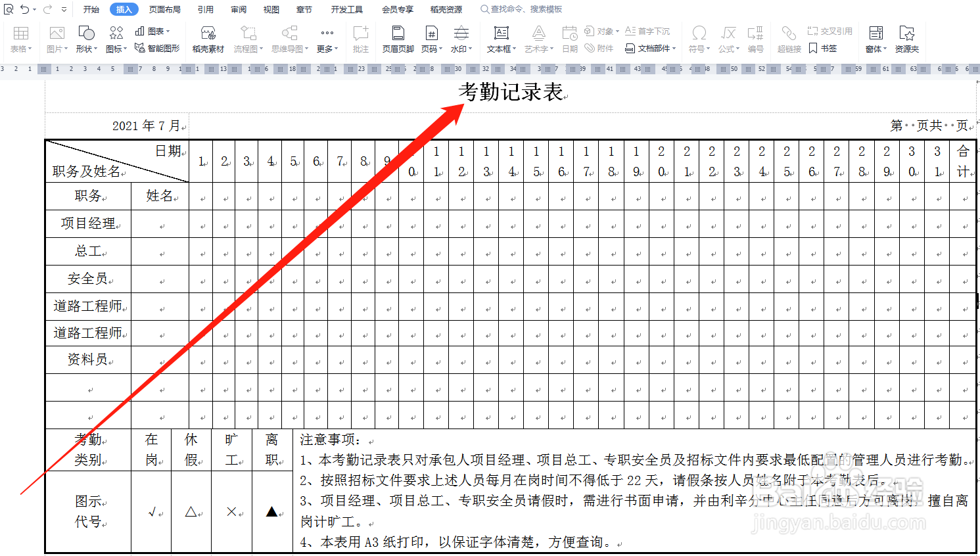980x556 pixels.
Task: Click the 附件 attachment icon
Action: (x=599, y=48)
